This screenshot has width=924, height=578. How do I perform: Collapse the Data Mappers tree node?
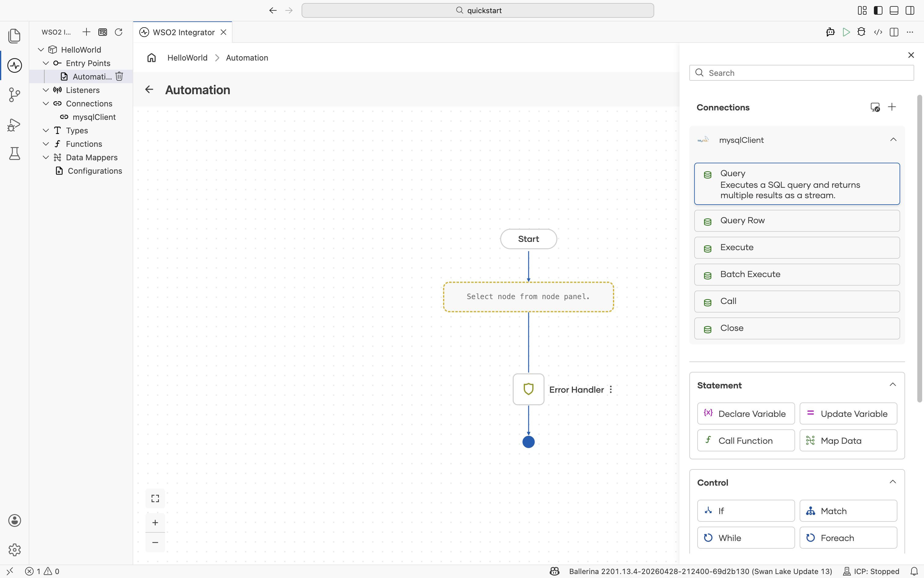(46, 157)
